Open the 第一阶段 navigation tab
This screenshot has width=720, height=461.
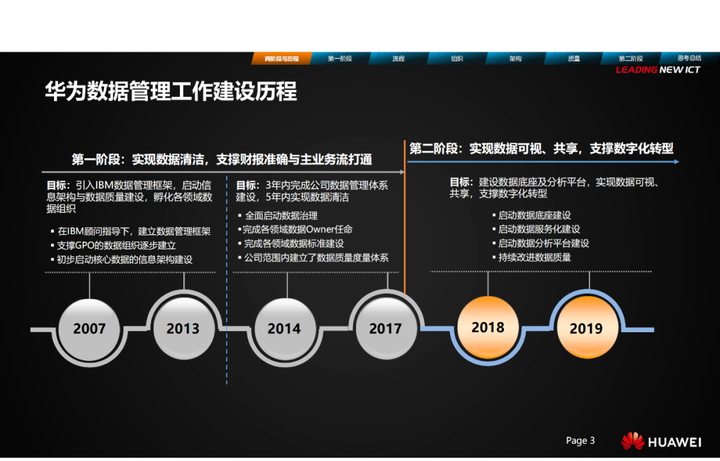[x=340, y=58]
